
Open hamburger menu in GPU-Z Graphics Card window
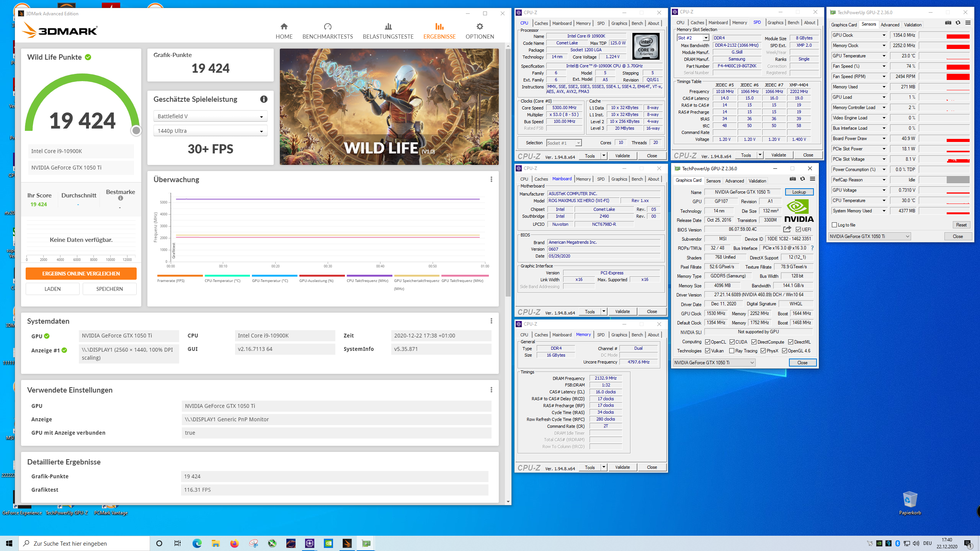[813, 179]
